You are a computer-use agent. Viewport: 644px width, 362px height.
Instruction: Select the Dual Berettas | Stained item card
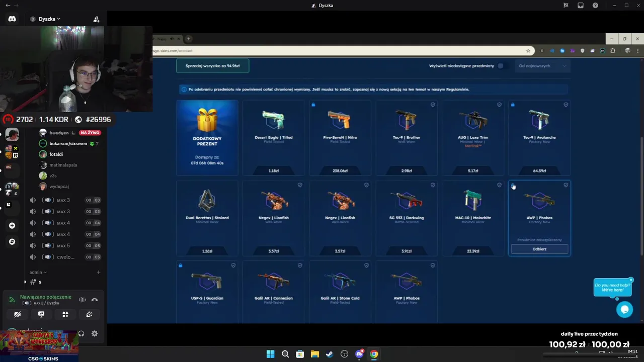point(207,218)
